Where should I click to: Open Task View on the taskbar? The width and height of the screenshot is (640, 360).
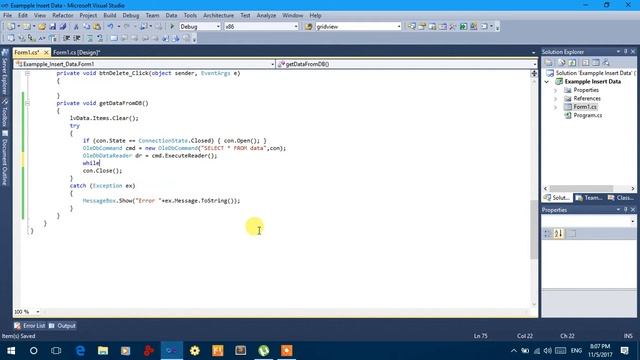click(56, 351)
